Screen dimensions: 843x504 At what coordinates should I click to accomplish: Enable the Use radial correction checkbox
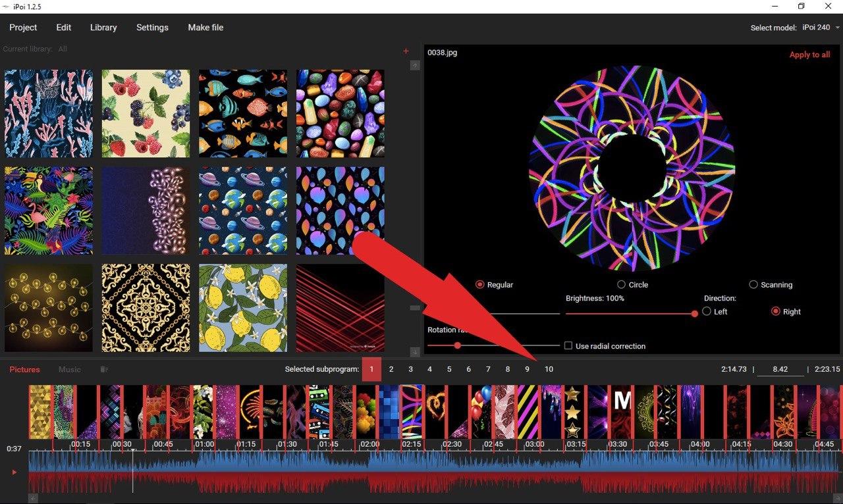pyautogui.click(x=568, y=346)
